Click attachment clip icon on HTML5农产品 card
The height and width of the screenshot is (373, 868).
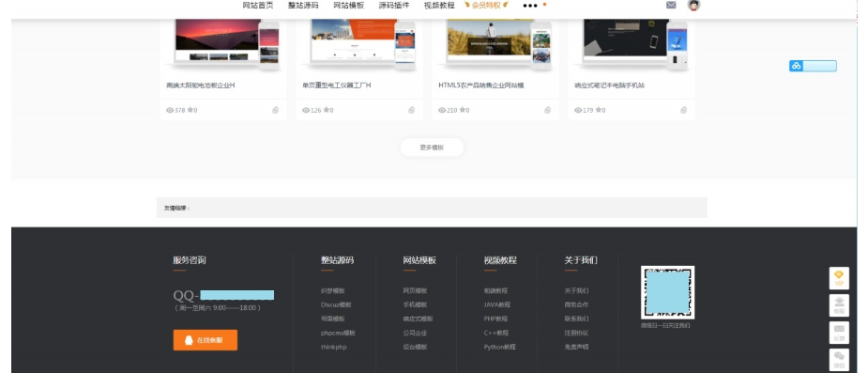coord(547,110)
